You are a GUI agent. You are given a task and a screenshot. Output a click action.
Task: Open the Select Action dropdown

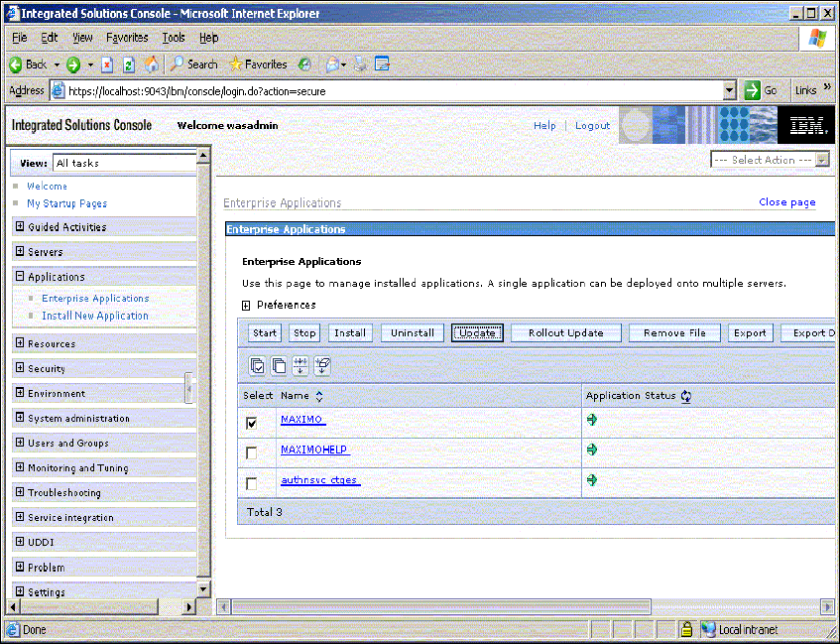(770, 160)
